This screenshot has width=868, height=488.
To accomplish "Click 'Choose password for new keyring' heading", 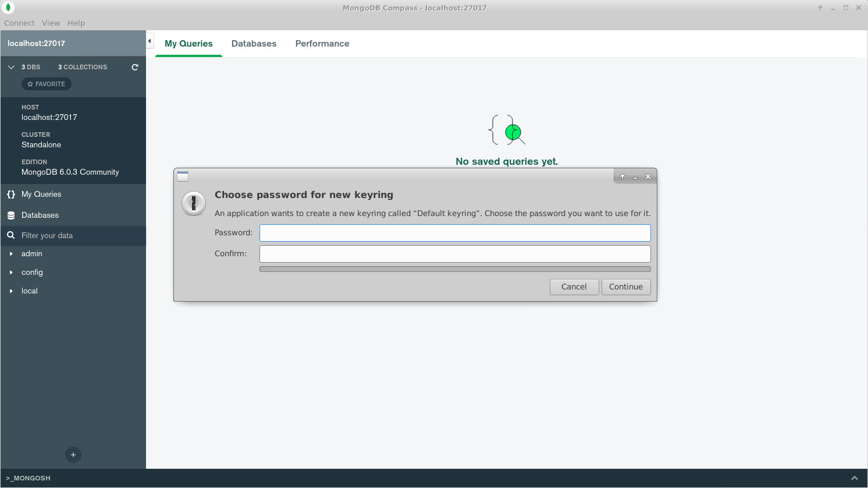I will [304, 195].
